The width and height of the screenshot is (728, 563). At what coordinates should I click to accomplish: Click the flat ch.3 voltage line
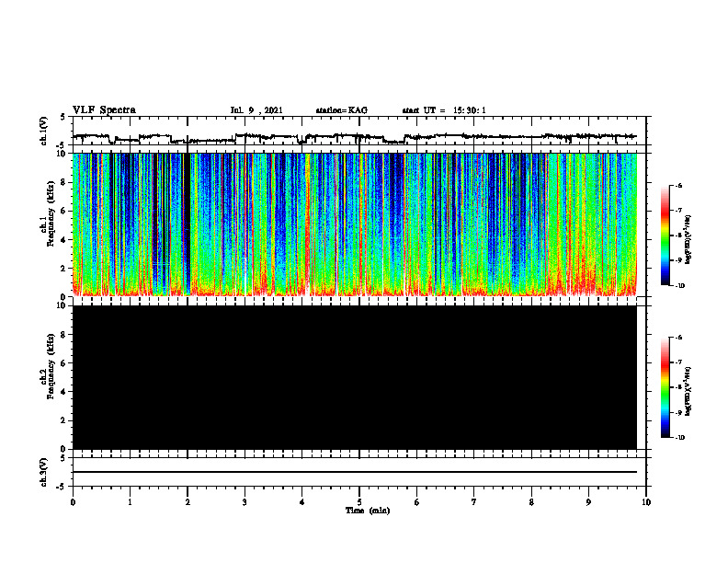[x=354, y=472]
